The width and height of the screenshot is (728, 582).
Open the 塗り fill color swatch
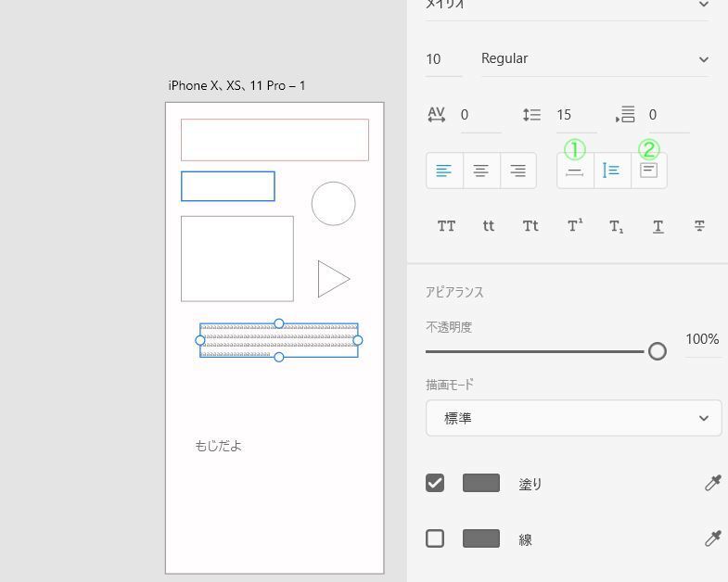(481, 483)
